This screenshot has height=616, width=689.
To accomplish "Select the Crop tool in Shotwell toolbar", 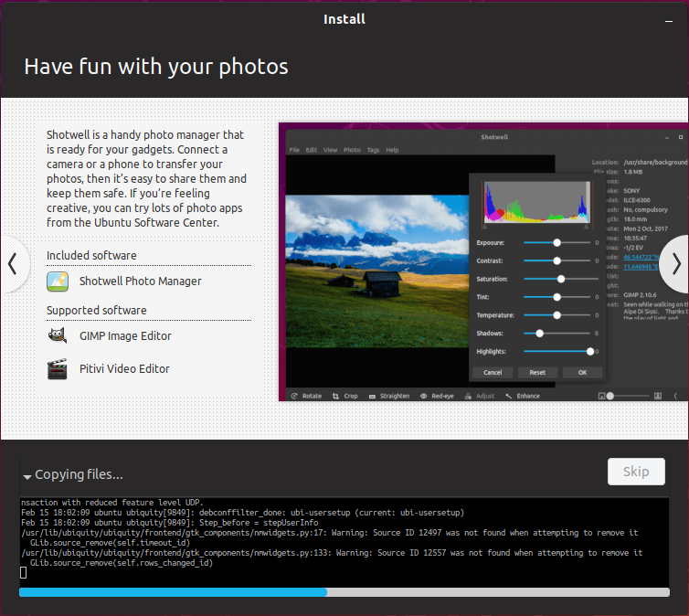I will click(x=336, y=396).
